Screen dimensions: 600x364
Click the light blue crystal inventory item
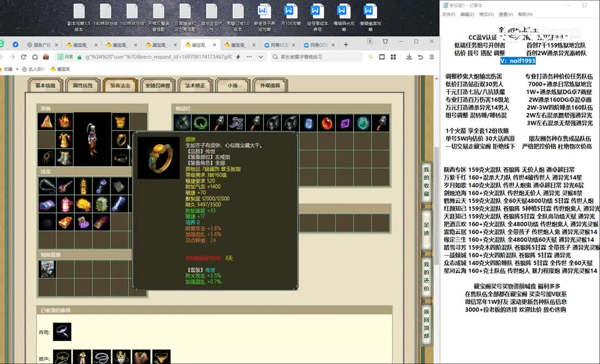309,123
